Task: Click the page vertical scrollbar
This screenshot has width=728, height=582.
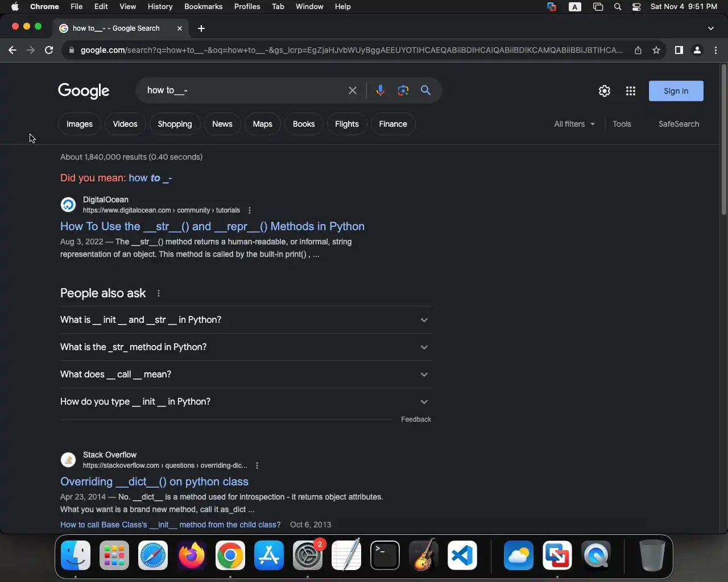Action: 724,140
